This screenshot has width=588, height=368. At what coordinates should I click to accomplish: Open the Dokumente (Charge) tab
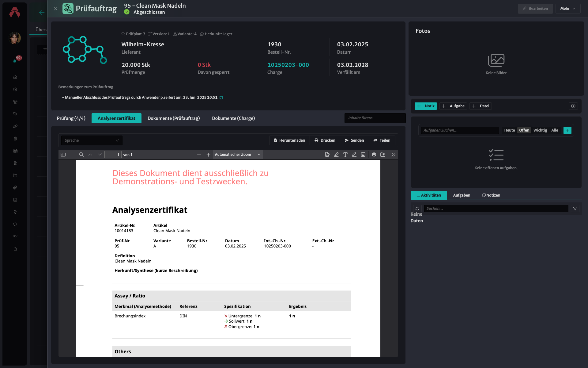click(x=233, y=118)
